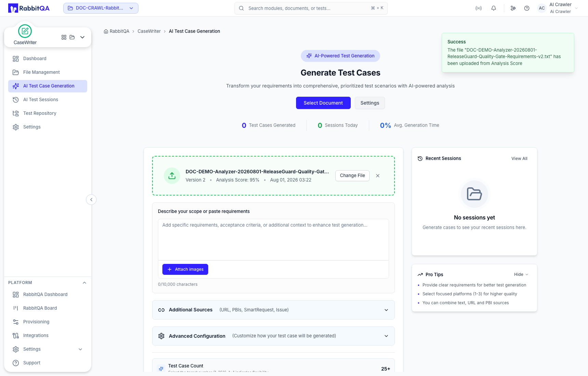Click the "Recent Sessions" panel title
The width and height of the screenshot is (588, 376).
point(443,159)
